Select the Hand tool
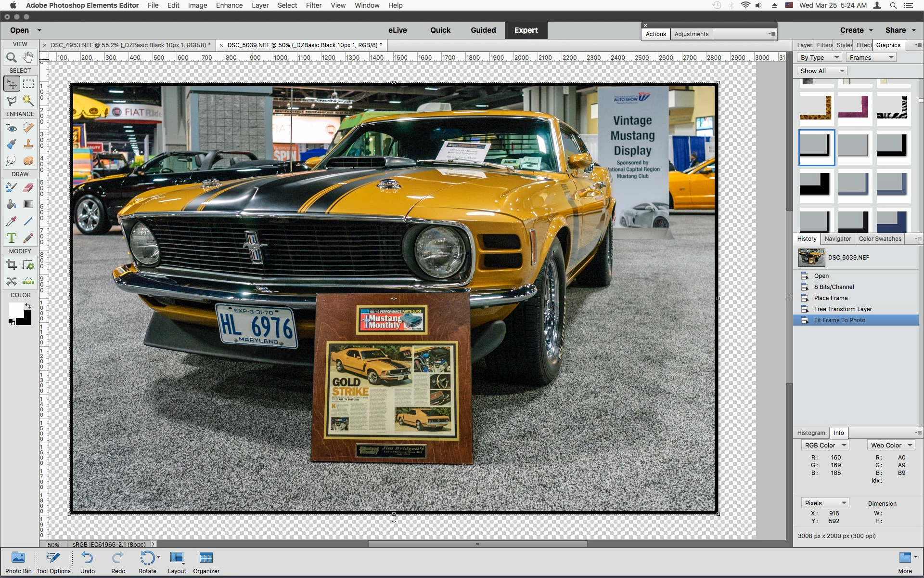The width and height of the screenshot is (924, 578). (x=28, y=57)
